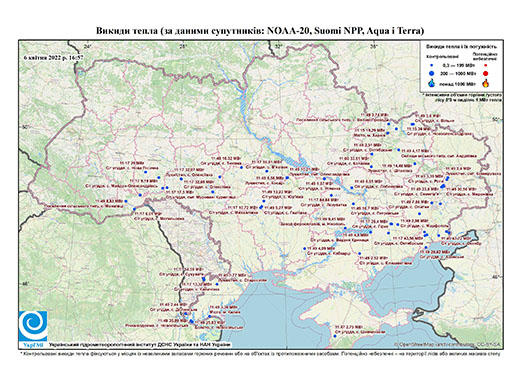This screenshot has width=520, height=368.
Task: Select the 4,09 МВт blue heat marker
Action: [x=304, y=249]
